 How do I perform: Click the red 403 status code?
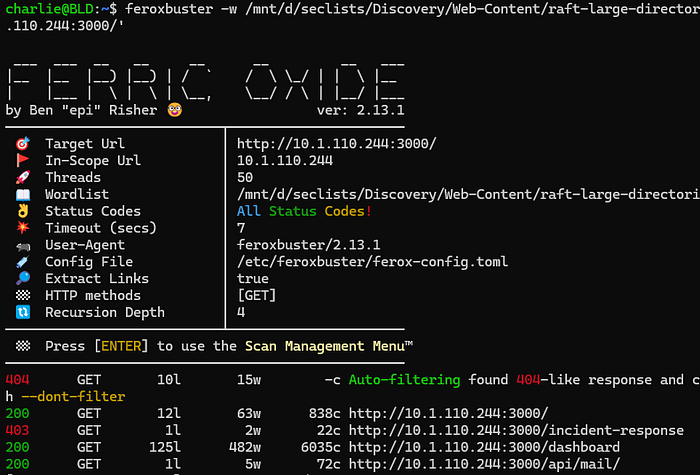(x=17, y=430)
